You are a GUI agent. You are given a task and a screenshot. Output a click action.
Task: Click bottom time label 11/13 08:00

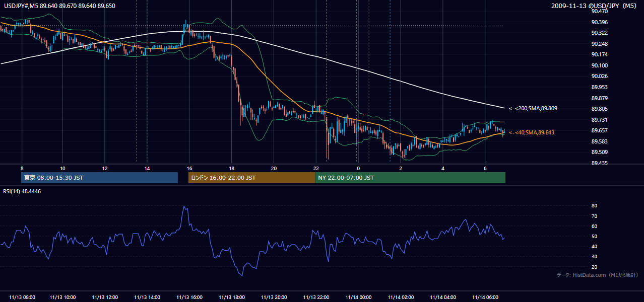[x=22, y=297]
